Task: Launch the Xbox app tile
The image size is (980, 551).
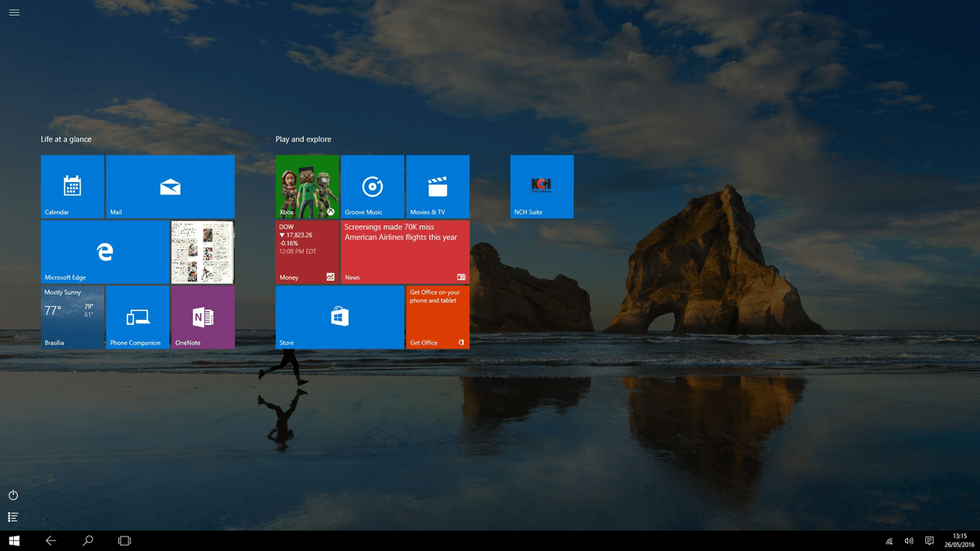Action: (307, 186)
